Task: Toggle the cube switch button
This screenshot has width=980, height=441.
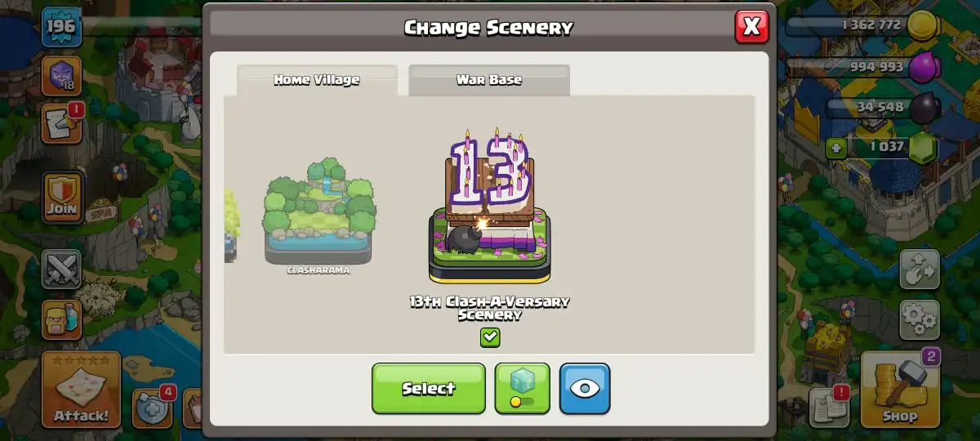Action: (523, 388)
